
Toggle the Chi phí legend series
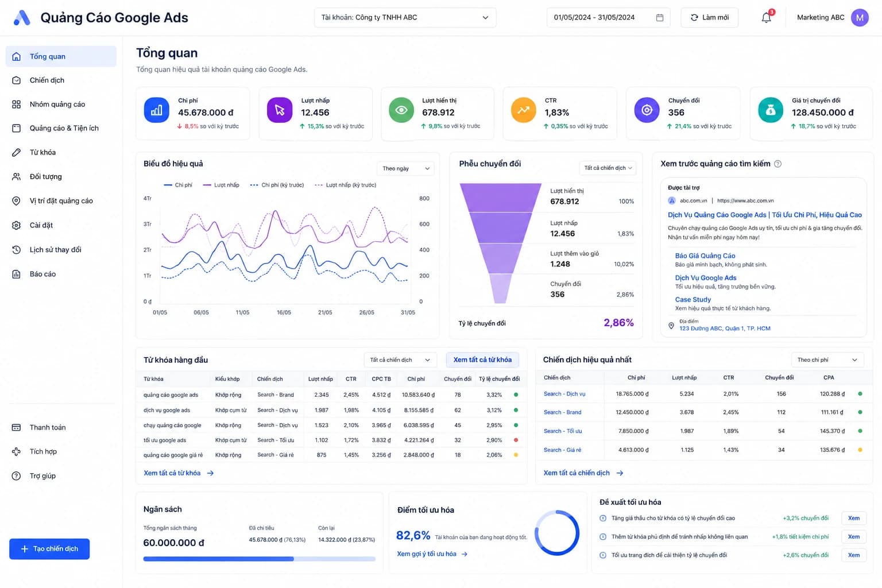[x=178, y=185]
